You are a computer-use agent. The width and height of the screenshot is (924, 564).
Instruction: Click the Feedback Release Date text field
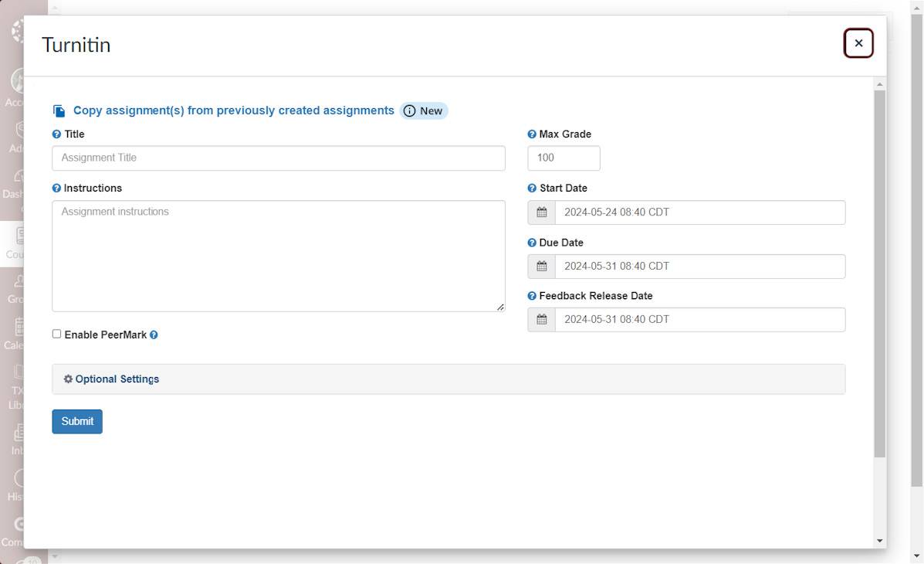(x=700, y=320)
